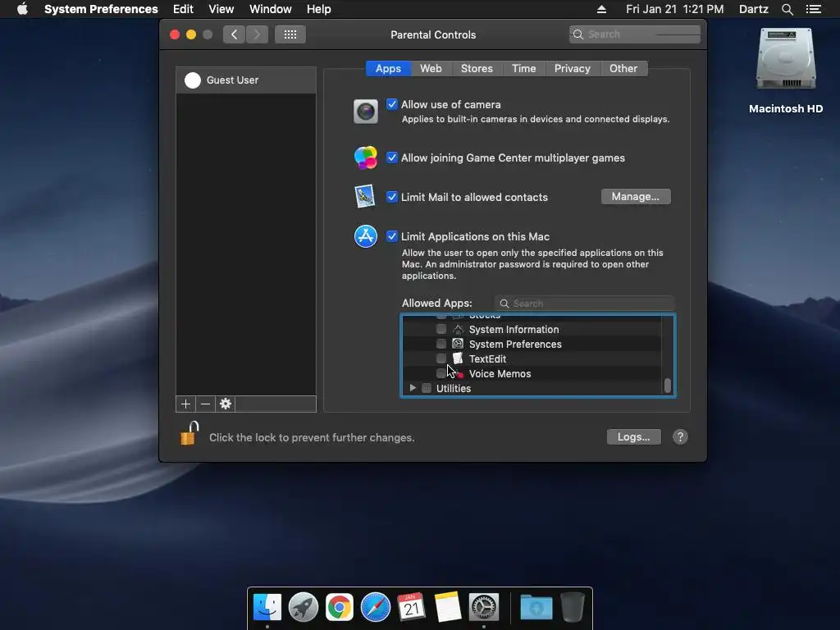Open Safari from the Dock

[x=376, y=608]
